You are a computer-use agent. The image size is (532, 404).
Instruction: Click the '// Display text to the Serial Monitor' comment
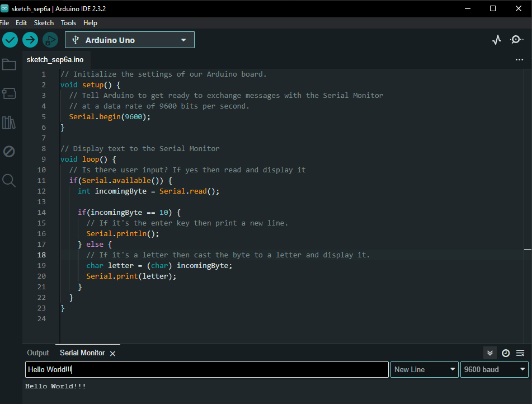pyautogui.click(x=140, y=149)
